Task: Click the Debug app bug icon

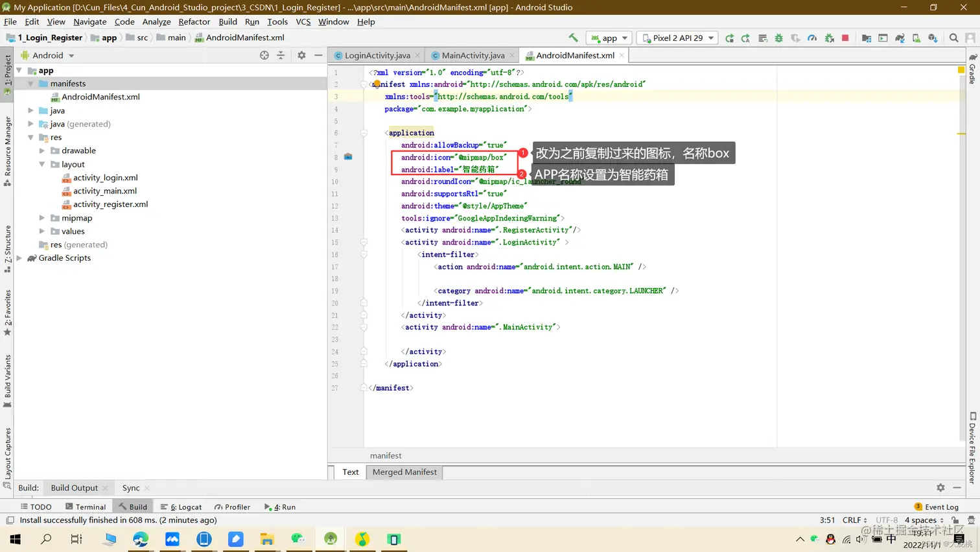Action: tap(779, 38)
